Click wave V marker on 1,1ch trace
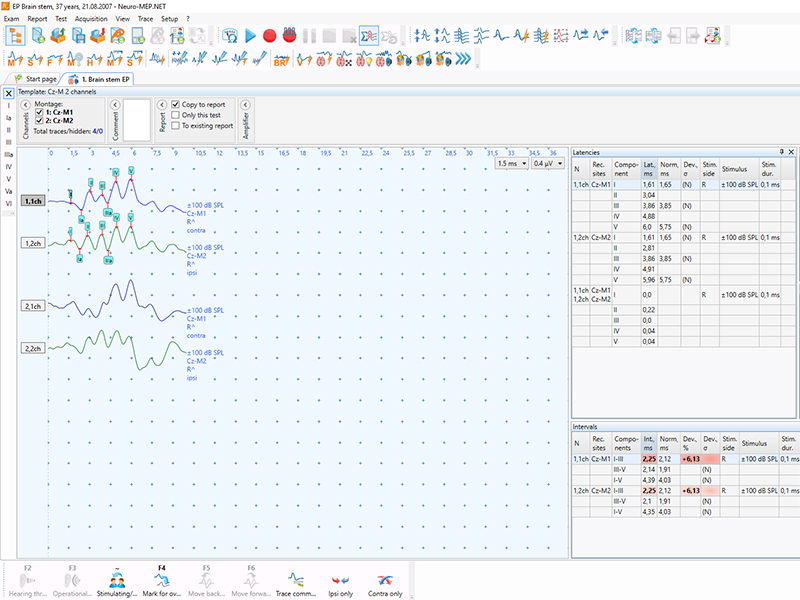The width and height of the screenshot is (800, 600). 131,171
